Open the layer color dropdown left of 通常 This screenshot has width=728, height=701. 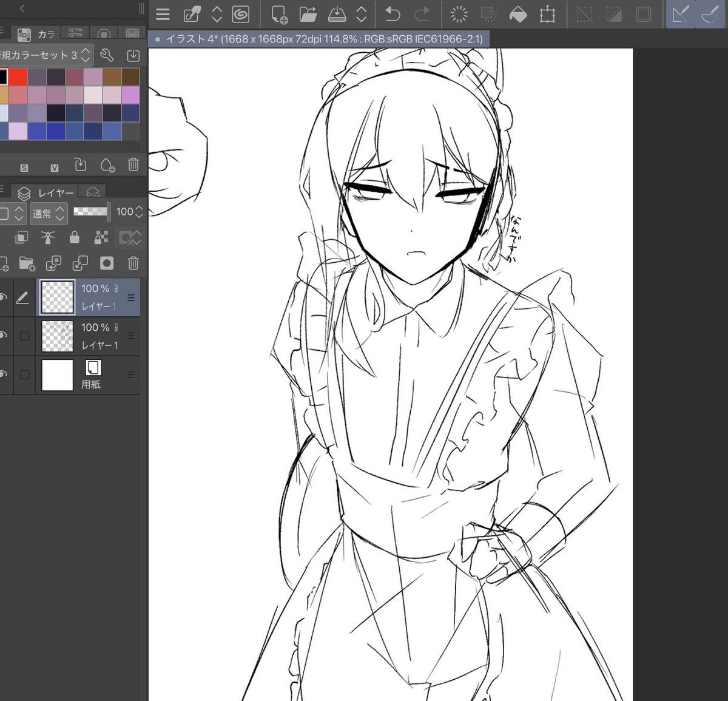12,214
